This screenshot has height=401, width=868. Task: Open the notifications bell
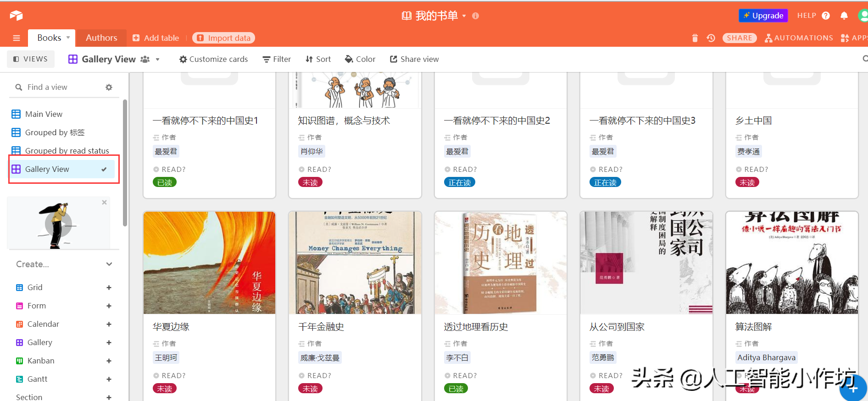844,16
